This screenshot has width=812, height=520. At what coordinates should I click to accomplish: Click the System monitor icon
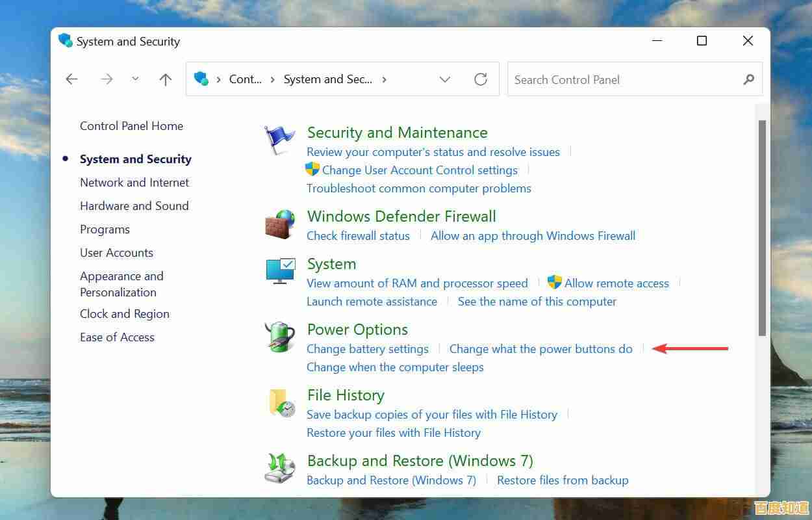[279, 271]
